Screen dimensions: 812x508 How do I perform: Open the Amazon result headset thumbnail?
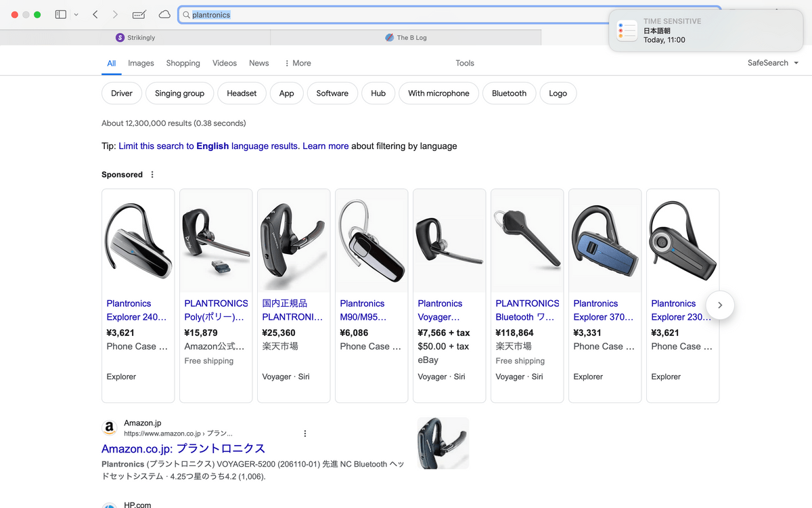(443, 443)
